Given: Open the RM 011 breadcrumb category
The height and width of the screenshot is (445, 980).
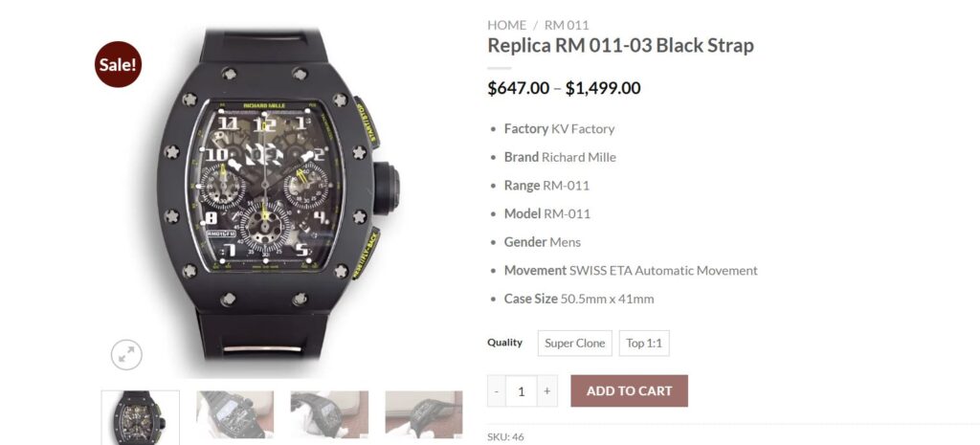Looking at the screenshot, I should coord(567,25).
